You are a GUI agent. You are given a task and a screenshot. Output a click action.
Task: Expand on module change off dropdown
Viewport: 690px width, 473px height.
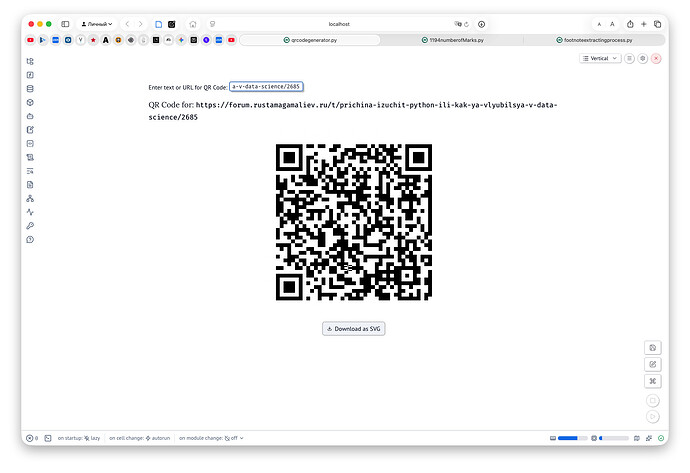pyautogui.click(x=234, y=438)
